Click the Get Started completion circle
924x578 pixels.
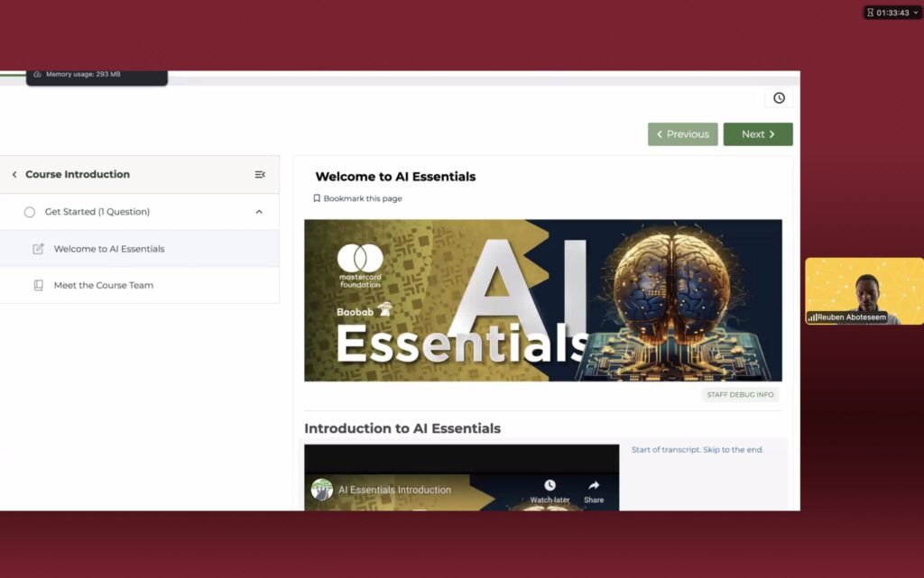pyautogui.click(x=30, y=212)
